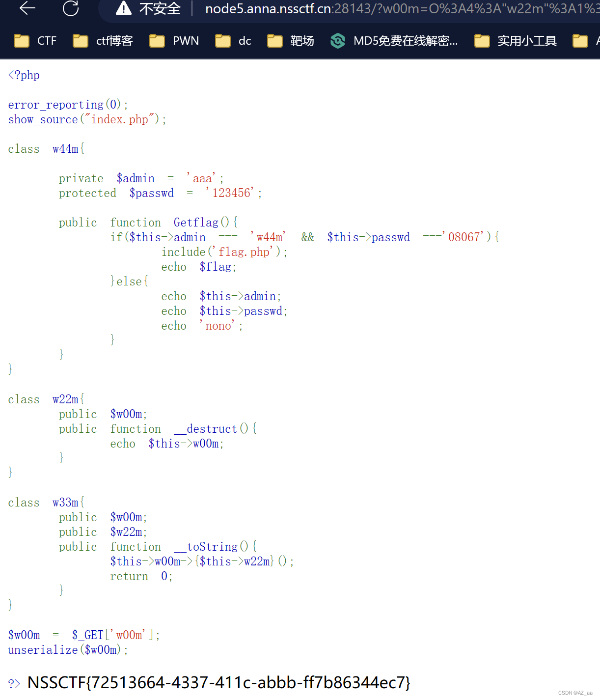Click the '<?php' opening tag
This screenshot has width=600, height=700.
[x=24, y=75]
